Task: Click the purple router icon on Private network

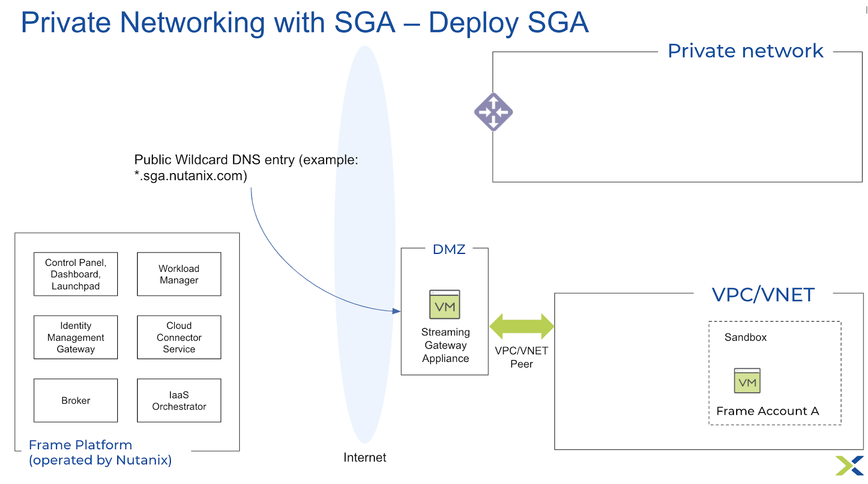Action: [493, 112]
